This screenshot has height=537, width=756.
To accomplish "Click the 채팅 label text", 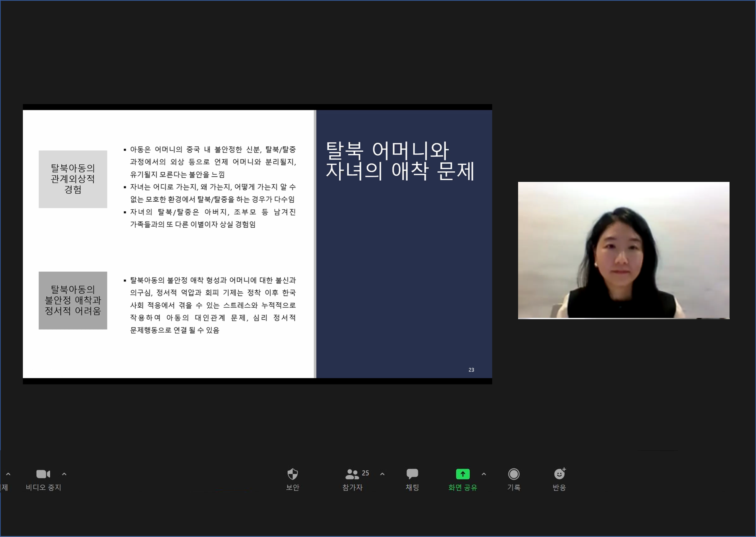I will pyautogui.click(x=412, y=487).
